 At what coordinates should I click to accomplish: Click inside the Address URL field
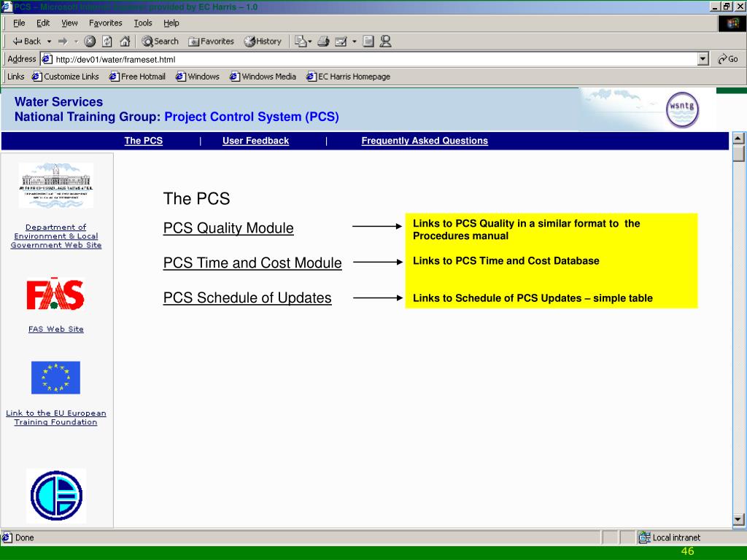(x=365, y=59)
